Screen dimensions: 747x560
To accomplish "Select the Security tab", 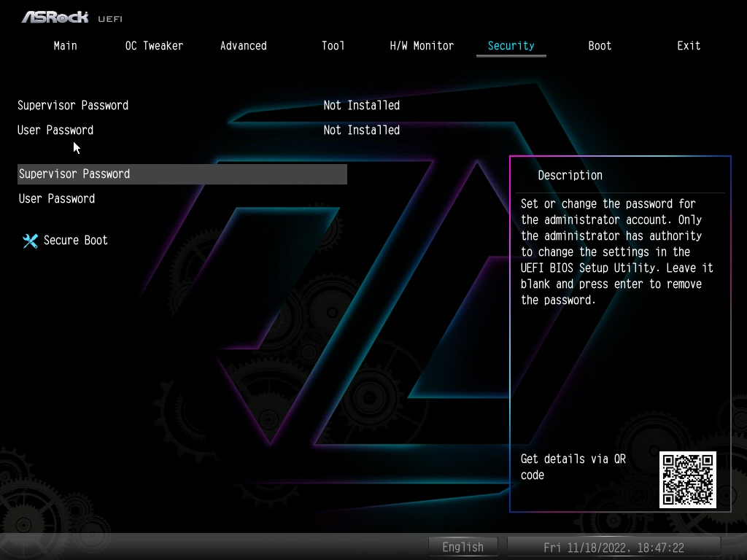I will click(x=511, y=46).
